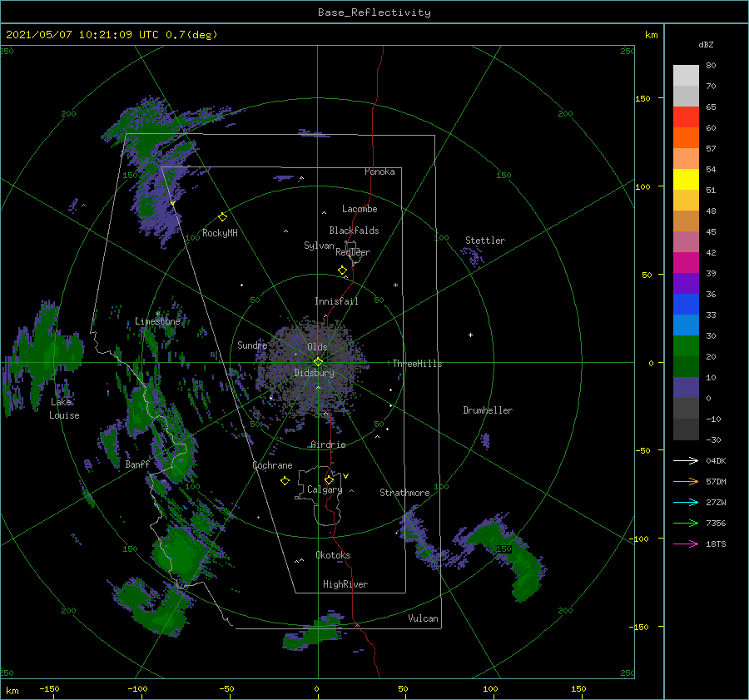Click the km unit label at top right

tap(651, 35)
